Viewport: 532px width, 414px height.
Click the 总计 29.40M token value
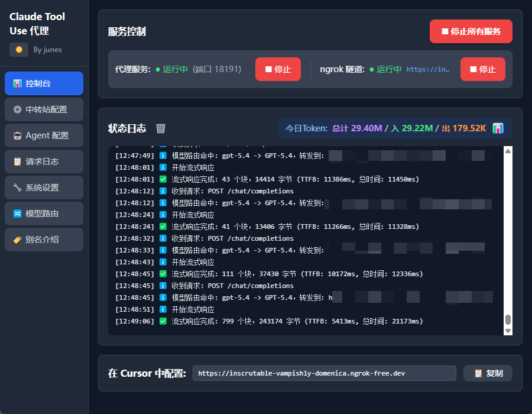357,128
